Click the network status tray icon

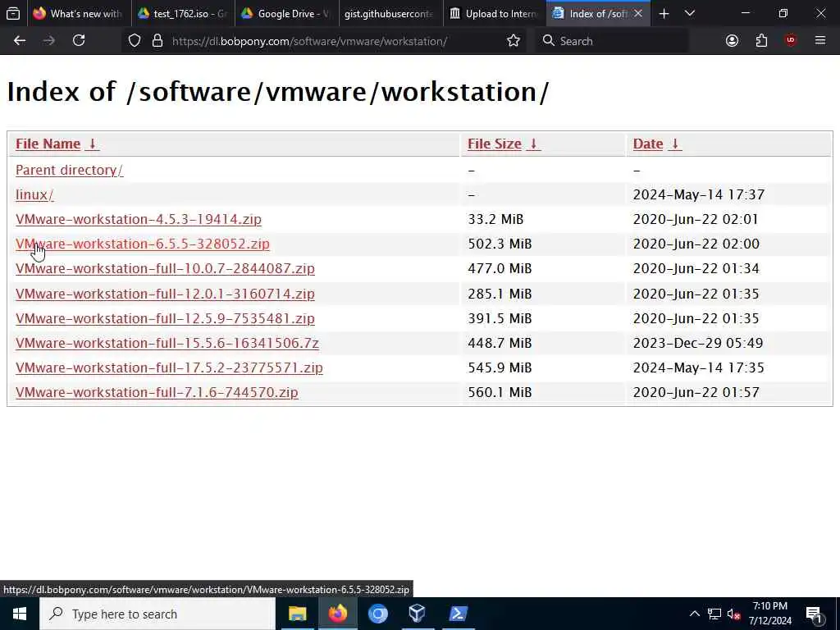click(x=714, y=614)
